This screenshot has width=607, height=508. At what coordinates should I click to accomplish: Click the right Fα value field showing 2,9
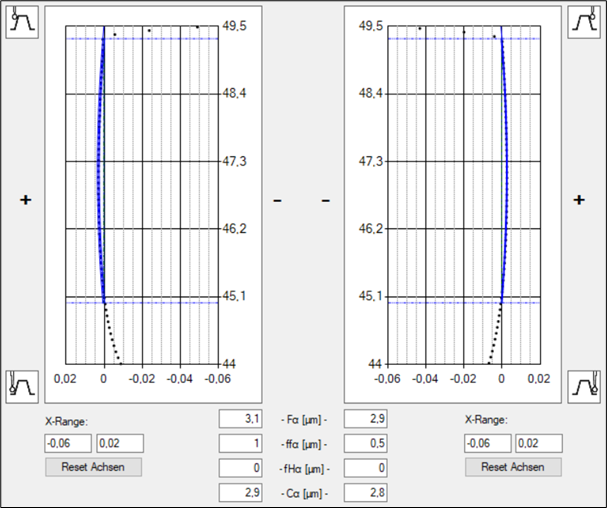coord(365,418)
